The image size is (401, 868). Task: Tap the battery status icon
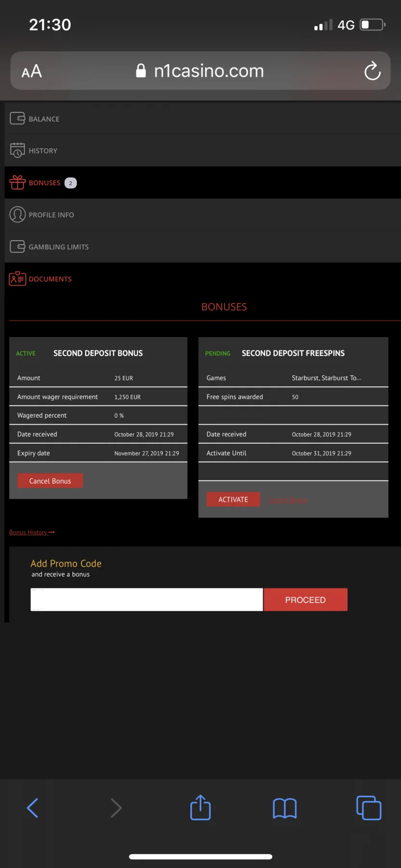[373, 25]
